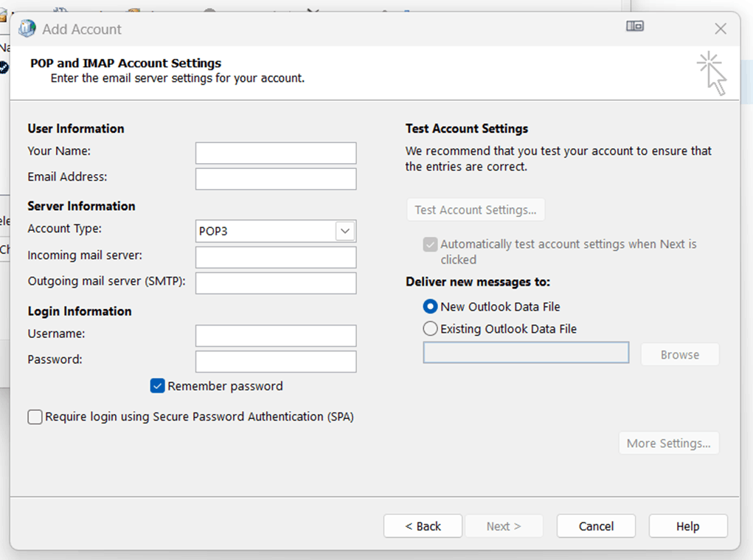Go back with the Back button
The image size is (753, 560).
(x=423, y=526)
